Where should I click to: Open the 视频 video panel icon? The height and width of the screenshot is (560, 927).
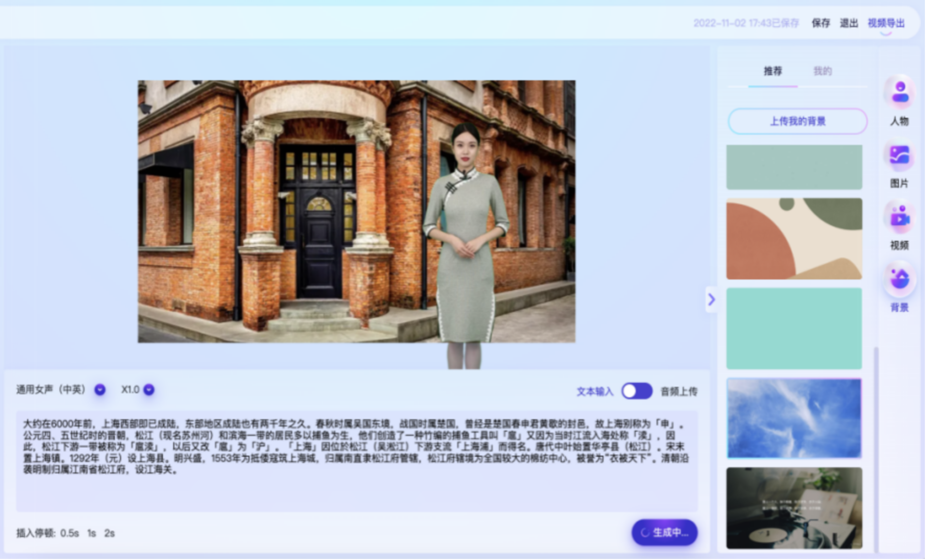(899, 218)
